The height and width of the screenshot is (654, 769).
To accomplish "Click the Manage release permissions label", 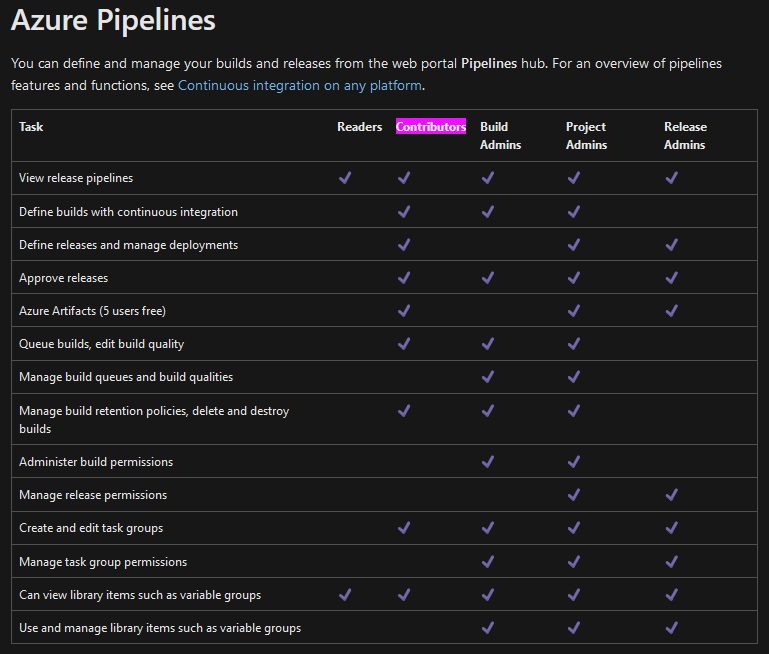I will pyautogui.click(x=93, y=495).
